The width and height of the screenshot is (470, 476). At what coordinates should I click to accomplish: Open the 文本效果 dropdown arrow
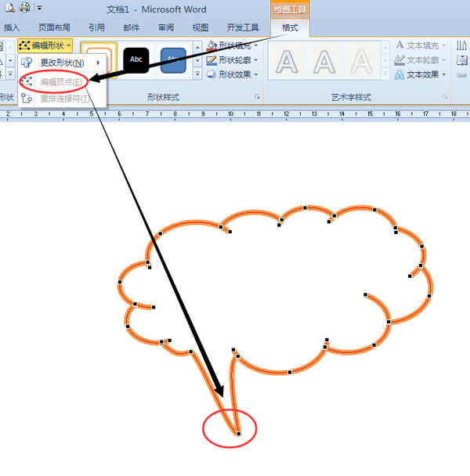444,74
